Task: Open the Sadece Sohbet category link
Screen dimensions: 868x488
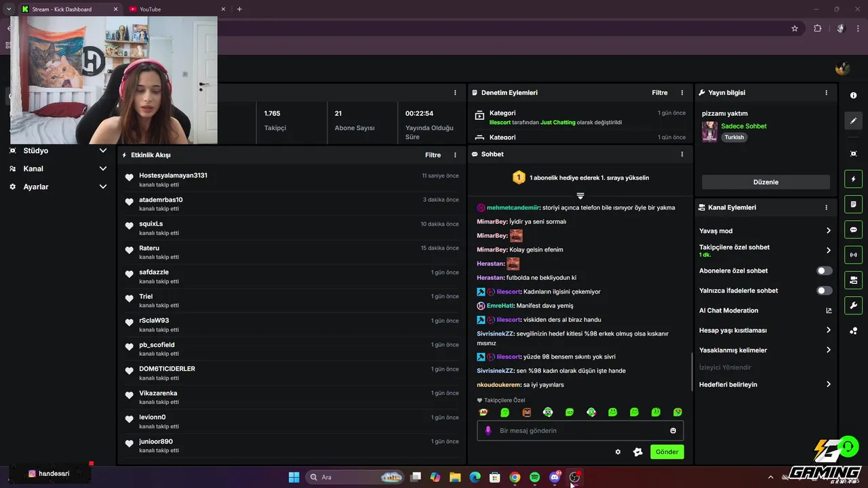Action: pos(744,126)
